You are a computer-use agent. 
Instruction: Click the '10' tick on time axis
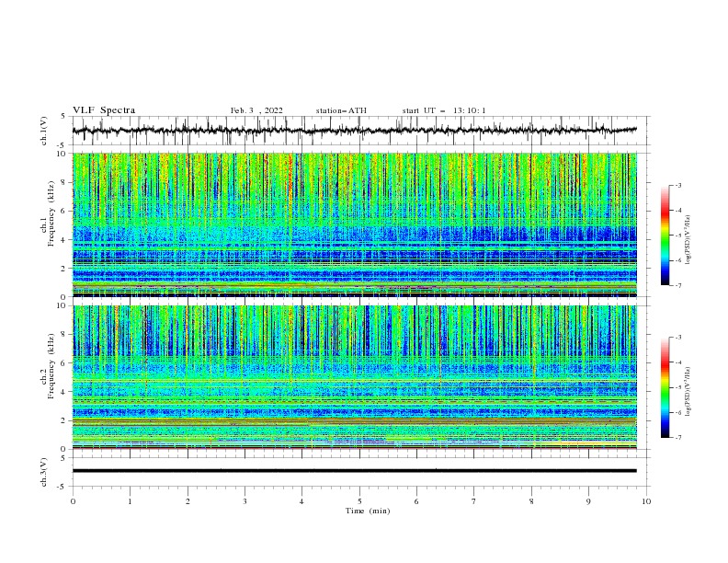pyautogui.click(x=646, y=501)
